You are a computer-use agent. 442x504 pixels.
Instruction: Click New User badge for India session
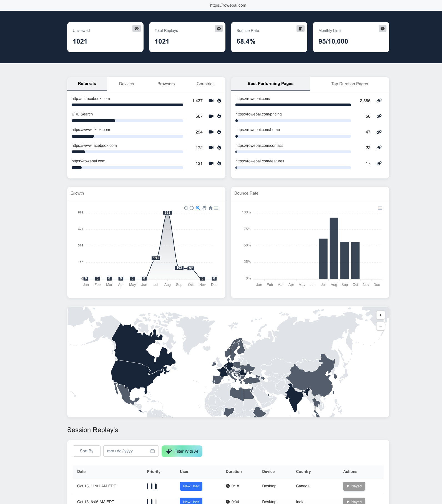[x=191, y=501]
